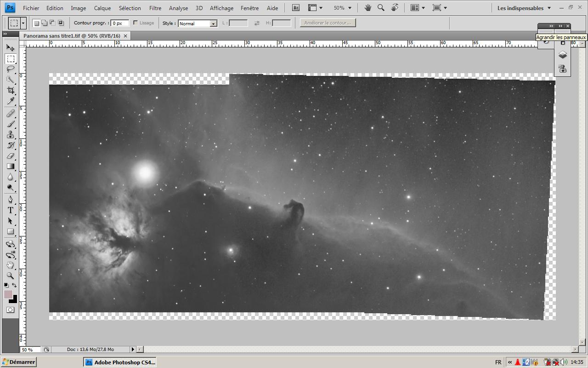Select the History Brush tool
This screenshot has height=368, width=588.
pyautogui.click(x=10, y=145)
